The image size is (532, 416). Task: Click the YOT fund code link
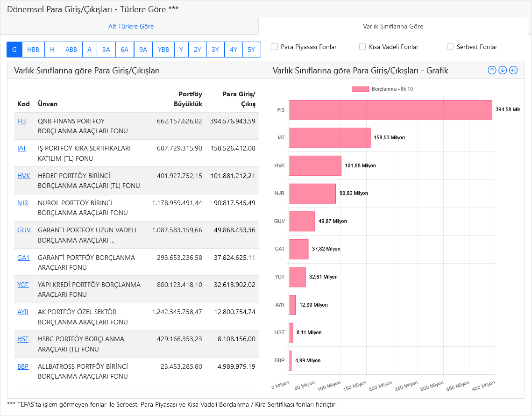click(23, 285)
